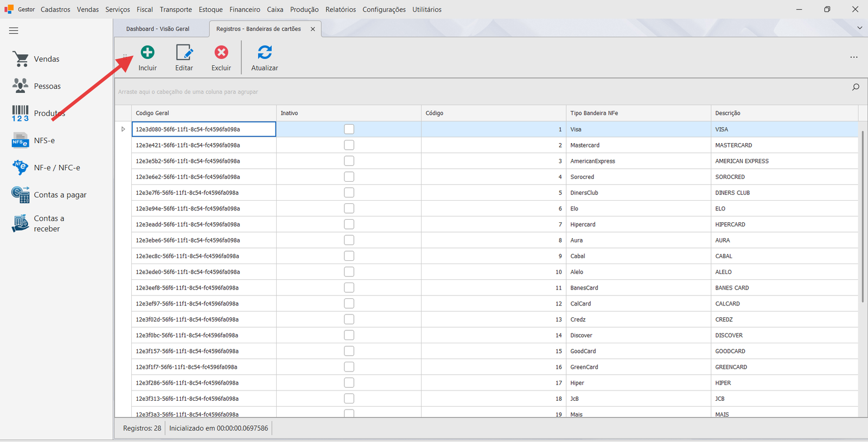Click the Atualizar refresh icon
The width and height of the screenshot is (868, 442).
(265, 52)
